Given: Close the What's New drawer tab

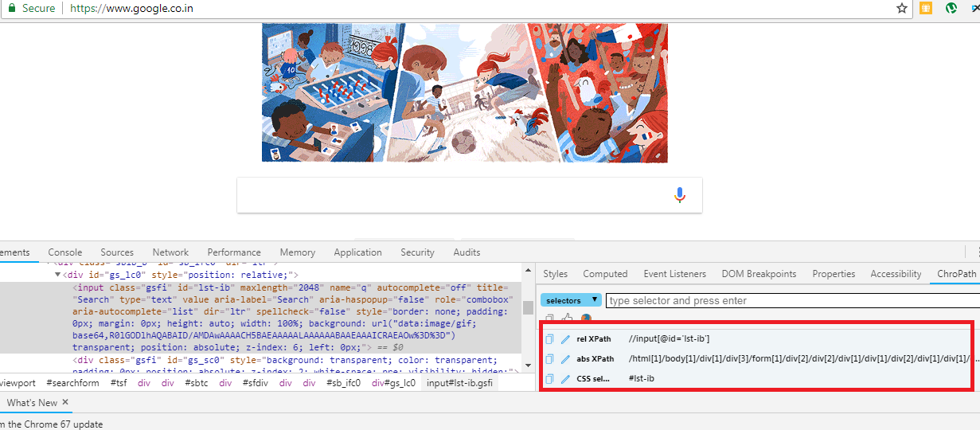Looking at the screenshot, I should click(65, 403).
